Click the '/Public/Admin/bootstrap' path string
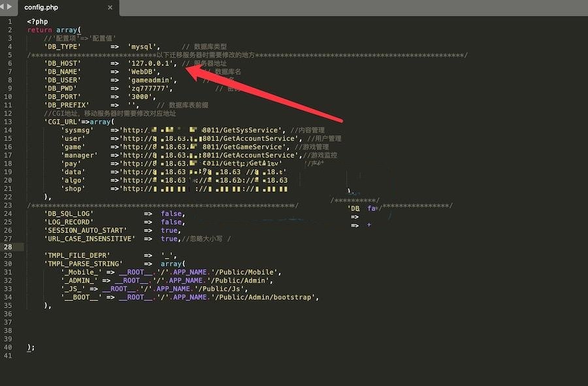 pos(263,297)
